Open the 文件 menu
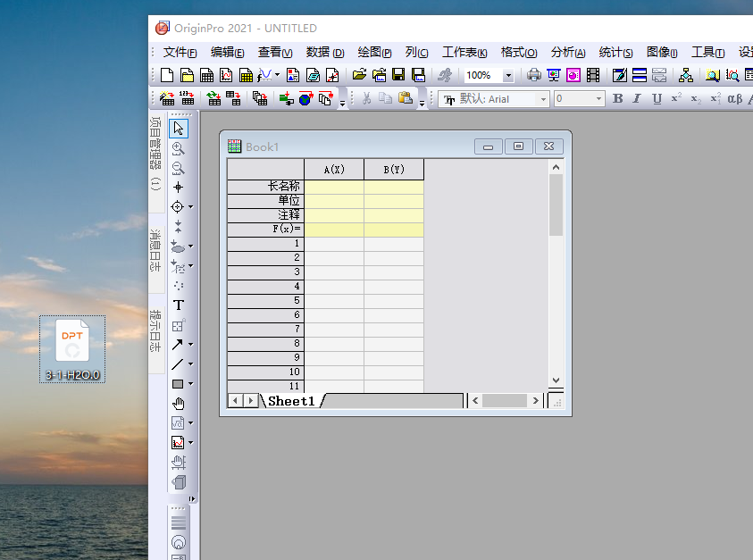Screen dimensions: 753x560 pyautogui.click(x=180, y=53)
